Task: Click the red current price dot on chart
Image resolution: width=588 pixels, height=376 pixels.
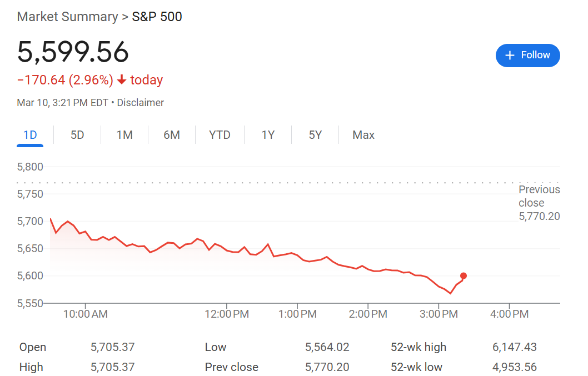Action: (x=464, y=276)
